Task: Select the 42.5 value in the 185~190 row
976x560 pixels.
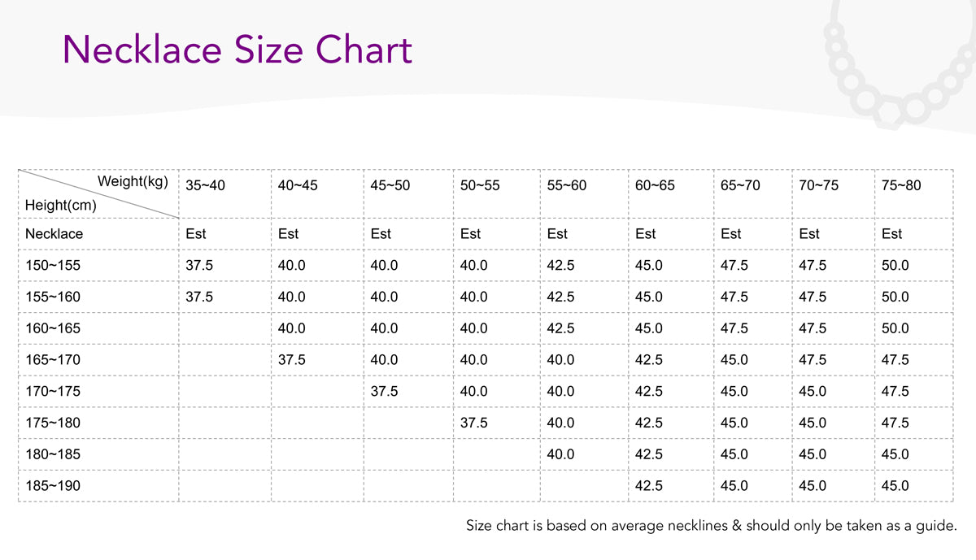Action: click(649, 486)
